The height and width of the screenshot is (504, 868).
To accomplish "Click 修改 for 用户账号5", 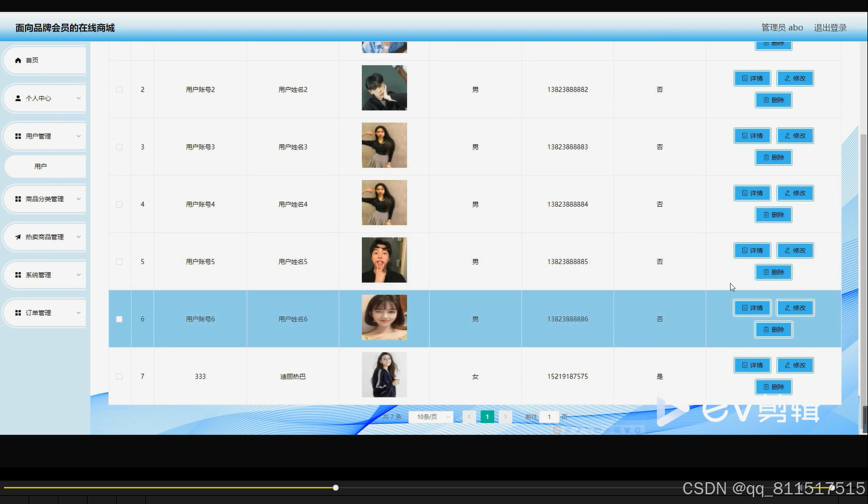I will pos(795,250).
